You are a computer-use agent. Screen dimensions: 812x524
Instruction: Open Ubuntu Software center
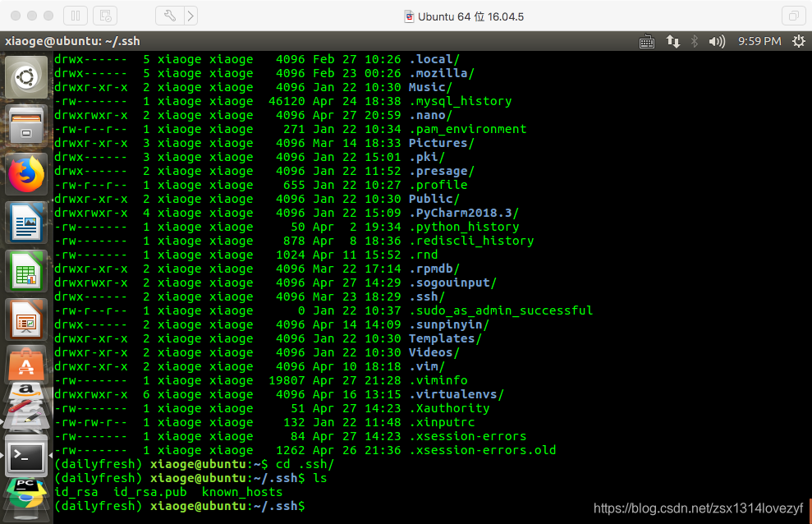(x=26, y=365)
